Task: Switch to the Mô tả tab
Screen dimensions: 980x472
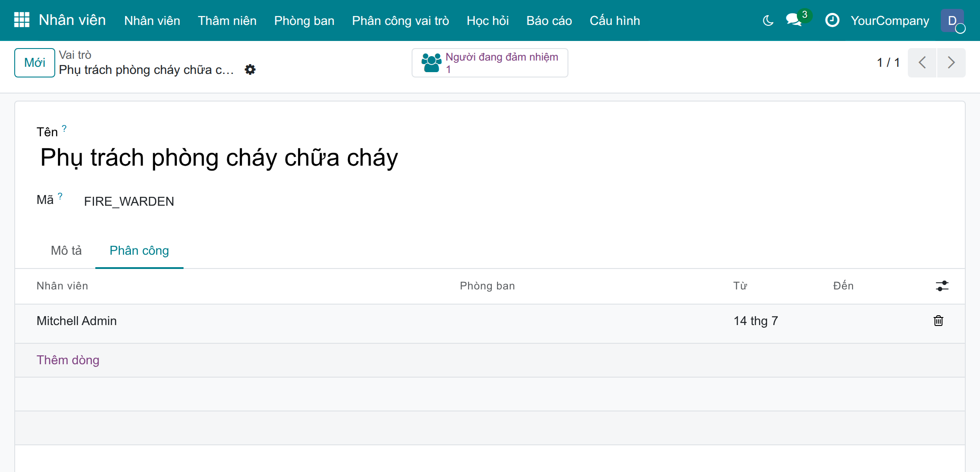Action: (x=66, y=251)
